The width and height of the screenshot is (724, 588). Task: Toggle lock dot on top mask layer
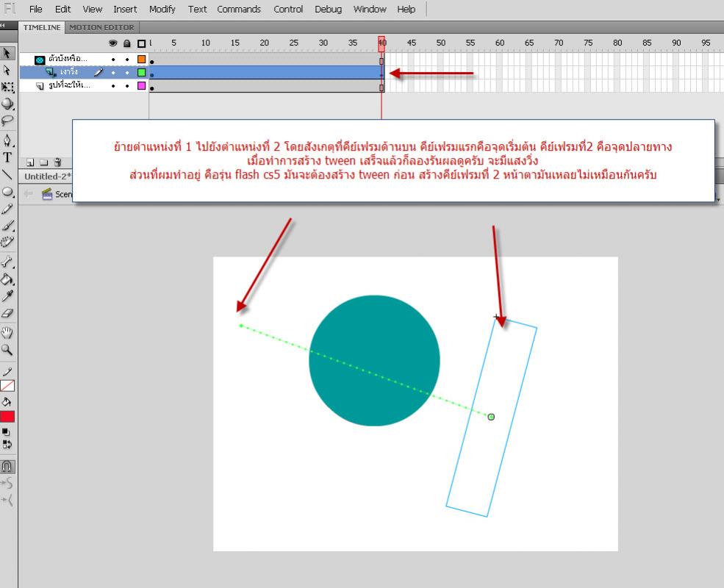coord(127,59)
